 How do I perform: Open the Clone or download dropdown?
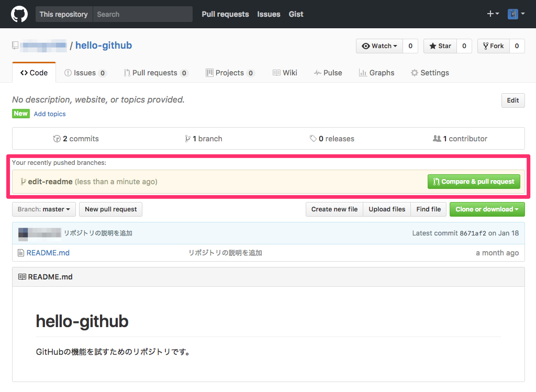coord(487,209)
